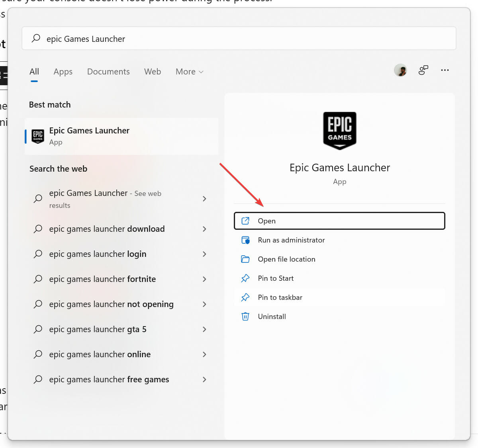Switch to the Apps tab

pos(63,72)
